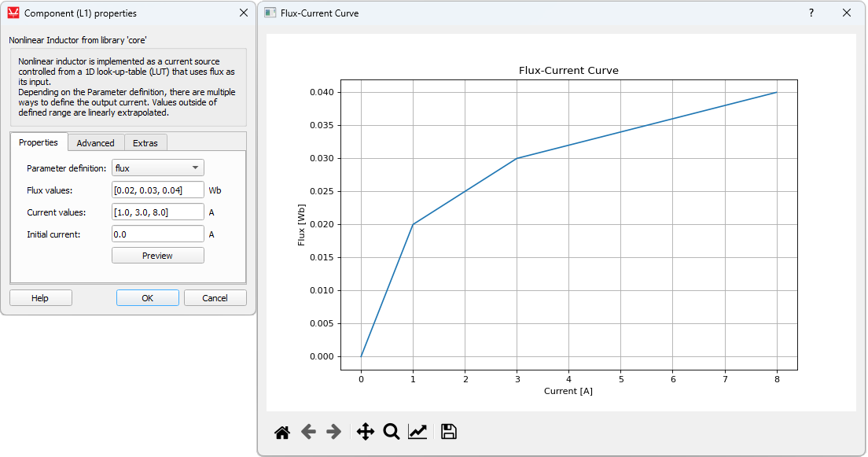Viewport: 868px width, 457px height.
Task: Click the Flux values input field
Action: [158, 190]
